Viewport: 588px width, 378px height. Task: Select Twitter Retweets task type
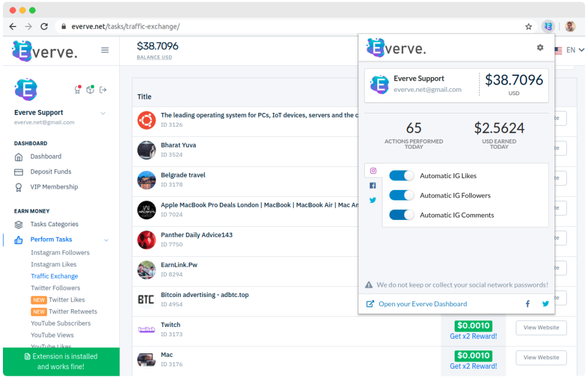[x=73, y=311]
